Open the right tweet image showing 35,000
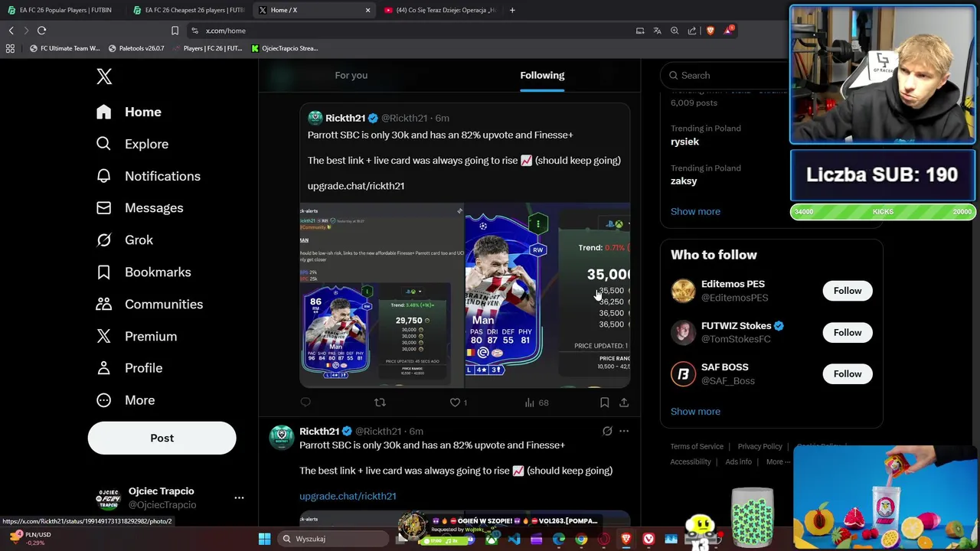The image size is (980, 551). pyautogui.click(x=547, y=295)
